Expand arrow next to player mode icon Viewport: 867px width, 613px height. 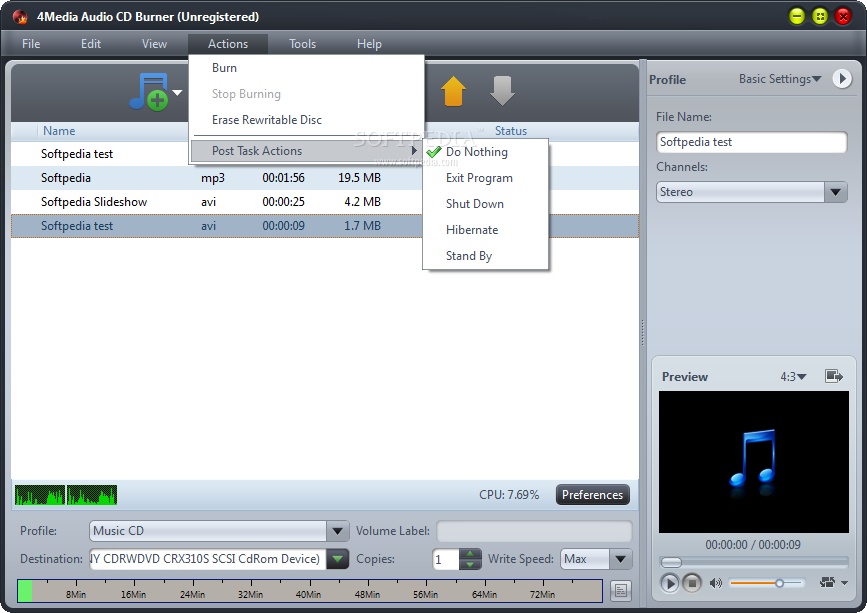(x=844, y=583)
